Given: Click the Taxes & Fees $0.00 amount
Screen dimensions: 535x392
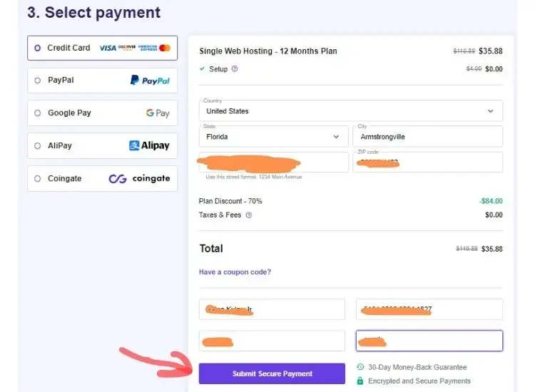Looking at the screenshot, I should pyautogui.click(x=494, y=215).
